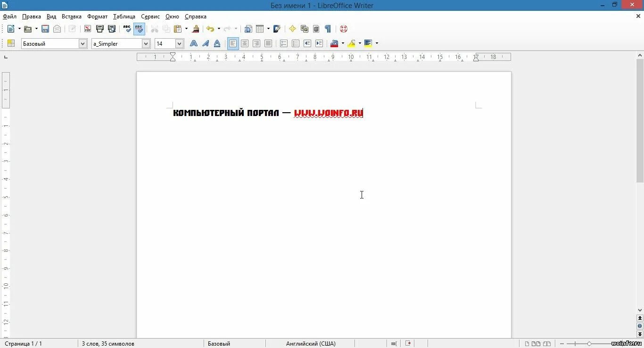Image resolution: width=644 pixels, height=348 pixels.
Task: Open the Вид menu
Action: [51, 16]
